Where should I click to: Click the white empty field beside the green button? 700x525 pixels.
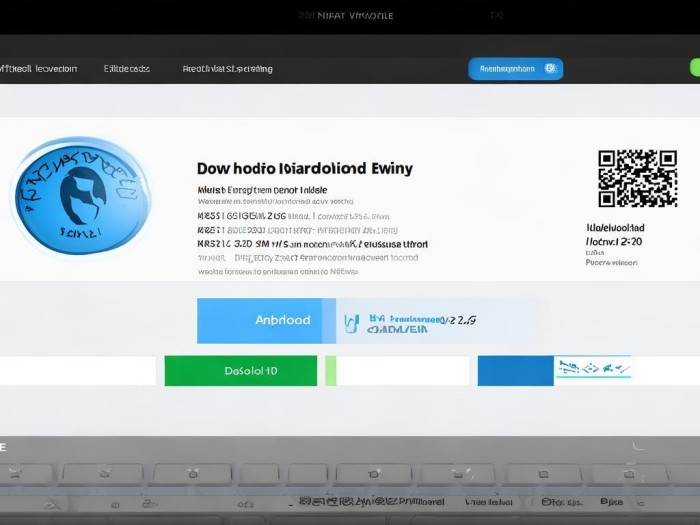point(403,370)
